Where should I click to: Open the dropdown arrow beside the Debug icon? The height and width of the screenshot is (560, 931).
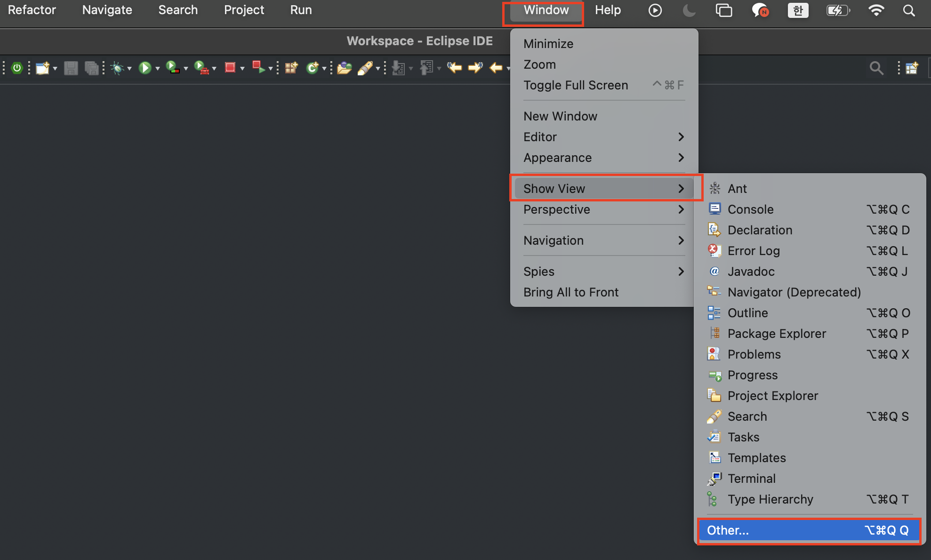tap(129, 69)
